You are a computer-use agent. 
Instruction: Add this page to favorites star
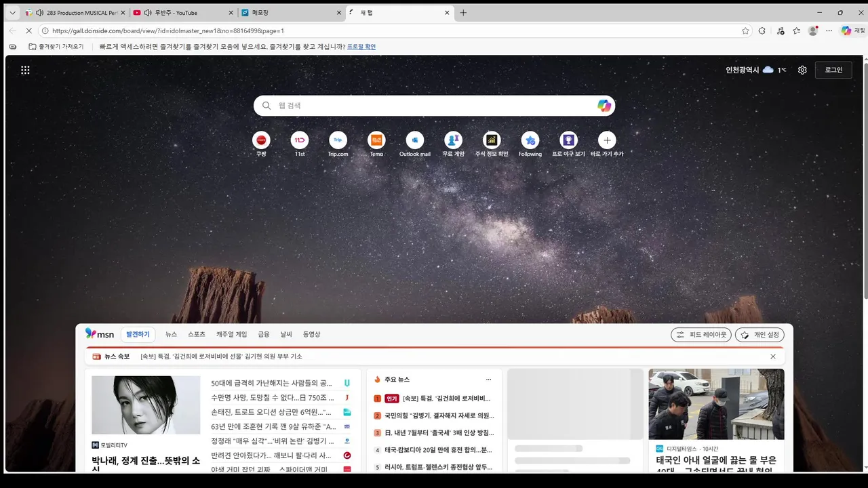[x=745, y=30]
